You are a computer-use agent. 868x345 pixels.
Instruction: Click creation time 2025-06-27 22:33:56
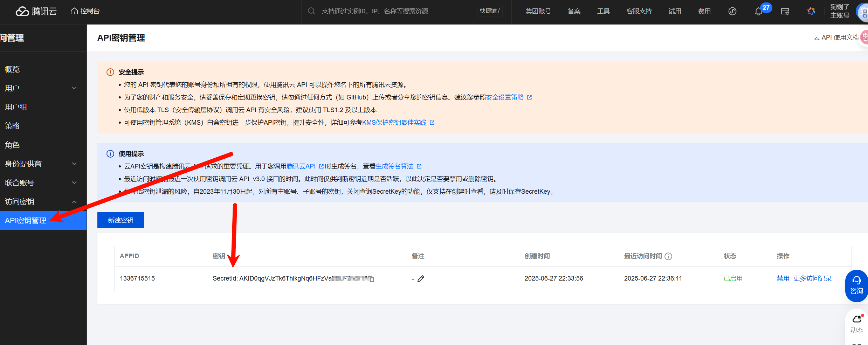[554, 278]
